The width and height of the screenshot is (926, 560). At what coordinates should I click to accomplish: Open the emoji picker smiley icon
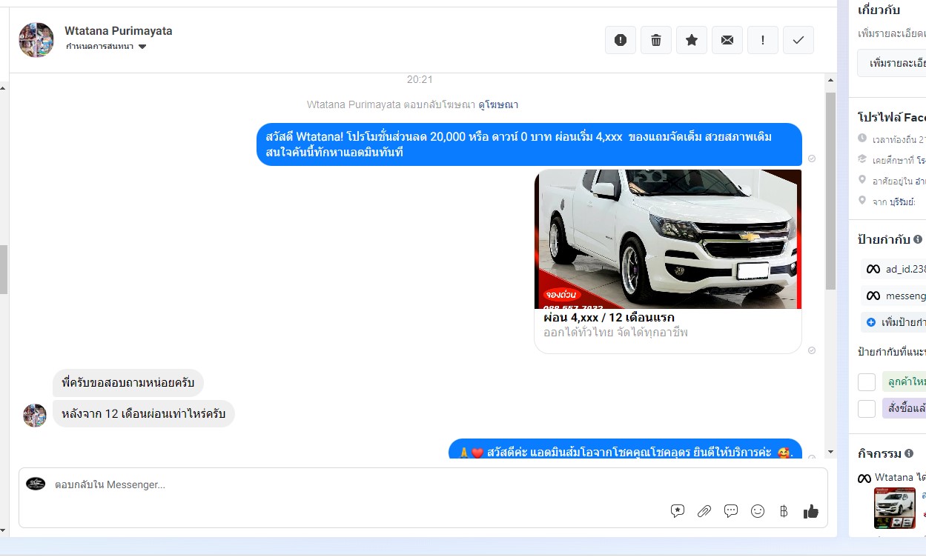pyautogui.click(x=758, y=510)
